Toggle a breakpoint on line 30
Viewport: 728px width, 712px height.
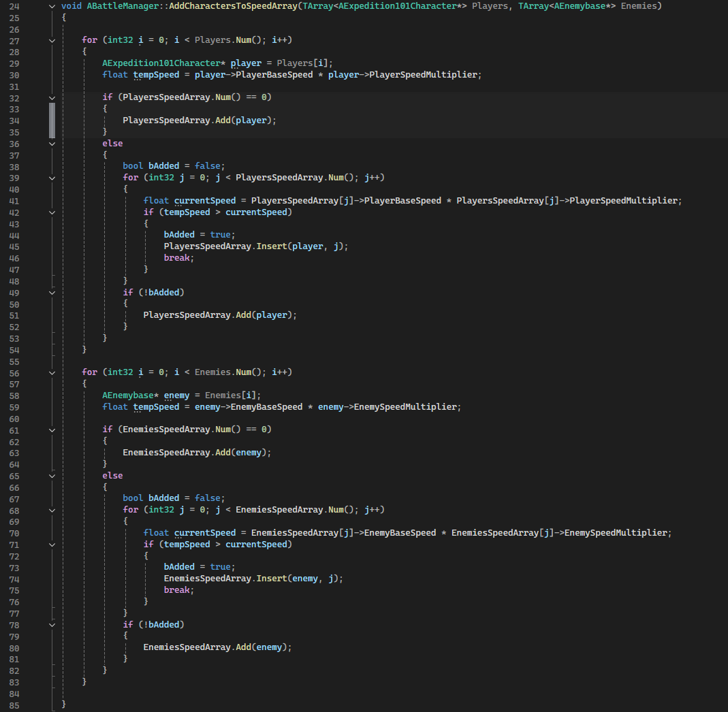[34, 74]
